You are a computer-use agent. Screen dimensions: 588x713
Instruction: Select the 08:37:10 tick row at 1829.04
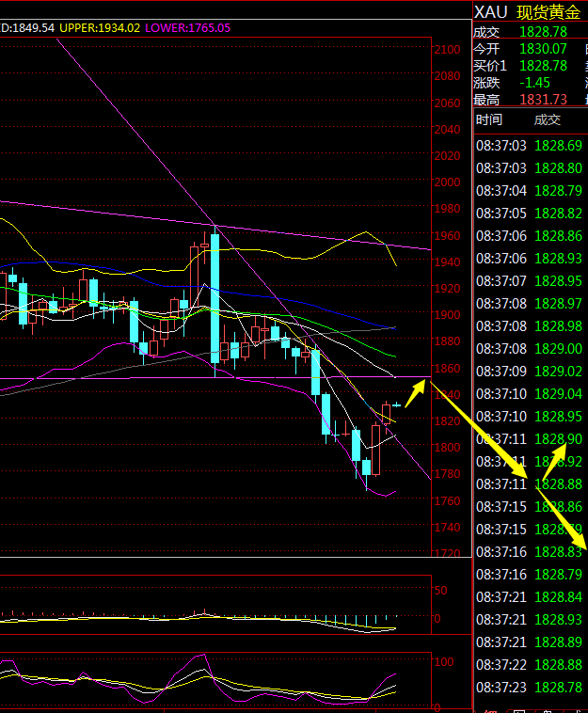[x=528, y=393]
